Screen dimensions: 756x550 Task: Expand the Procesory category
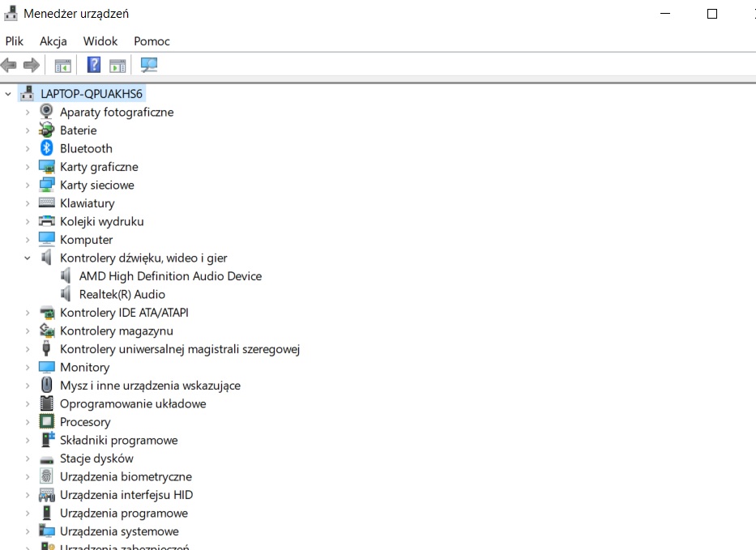coord(28,422)
